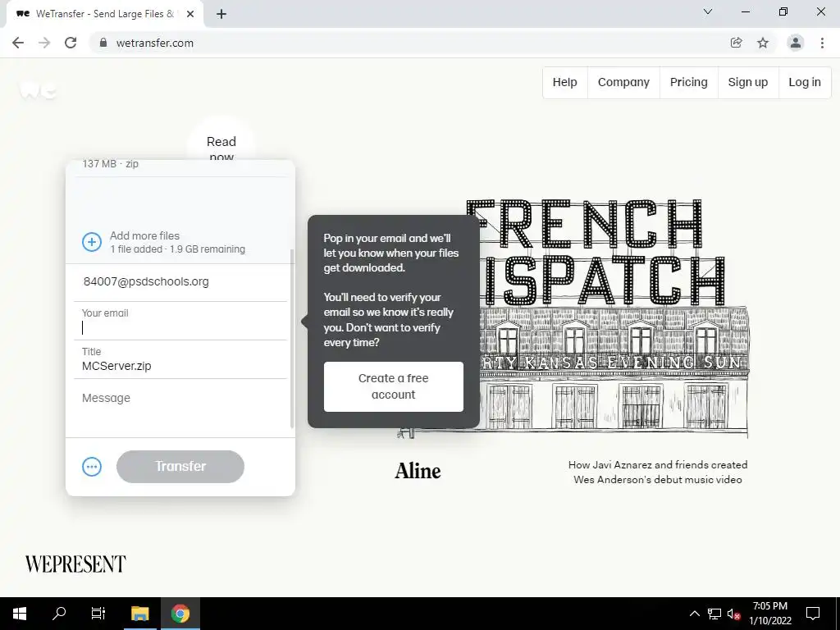840x630 pixels.
Task: Click the browser forward arrow
Action: pyautogui.click(x=44, y=43)
